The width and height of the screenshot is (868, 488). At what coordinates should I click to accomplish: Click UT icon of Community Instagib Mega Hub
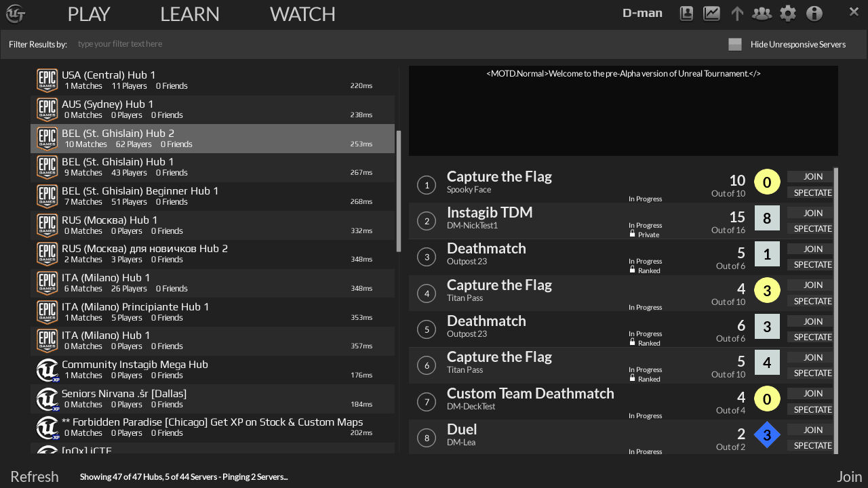[47, 370]
